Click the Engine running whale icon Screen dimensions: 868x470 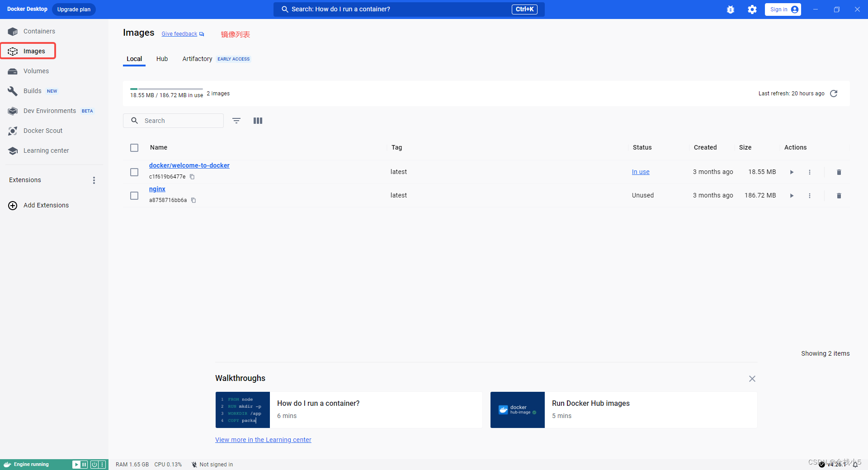(x=7, y=465)
